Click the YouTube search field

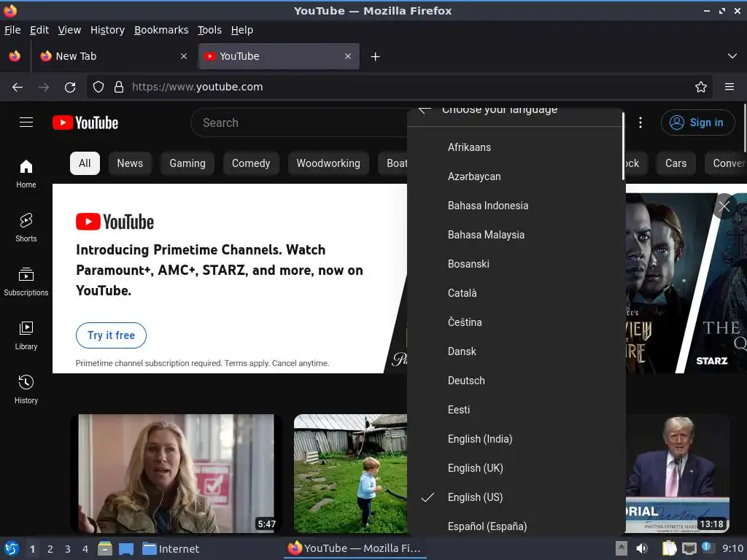click(299, 122)
